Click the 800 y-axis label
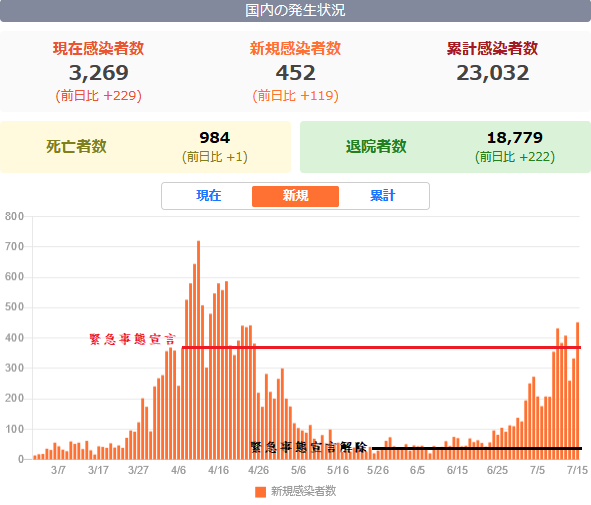The image size is (591, 505). (14, 216)
